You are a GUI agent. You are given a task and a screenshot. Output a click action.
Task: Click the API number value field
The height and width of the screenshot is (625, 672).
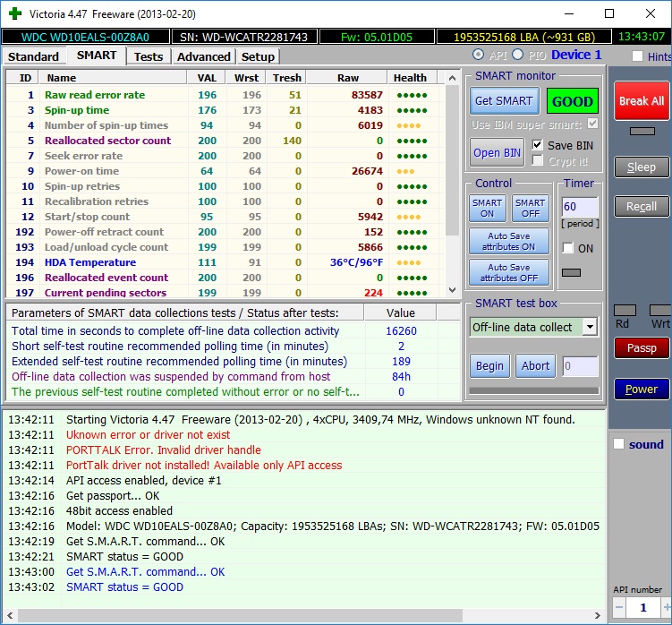(643, 608)
